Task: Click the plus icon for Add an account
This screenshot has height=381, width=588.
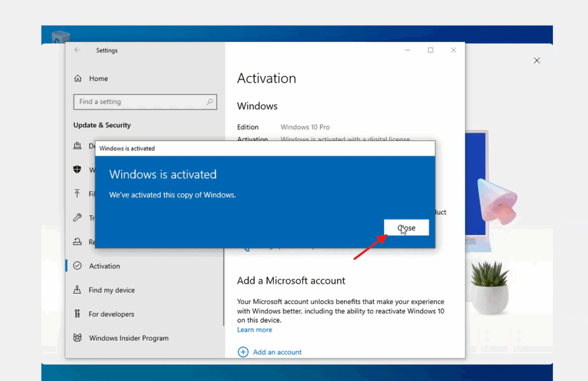Action: 243,352
